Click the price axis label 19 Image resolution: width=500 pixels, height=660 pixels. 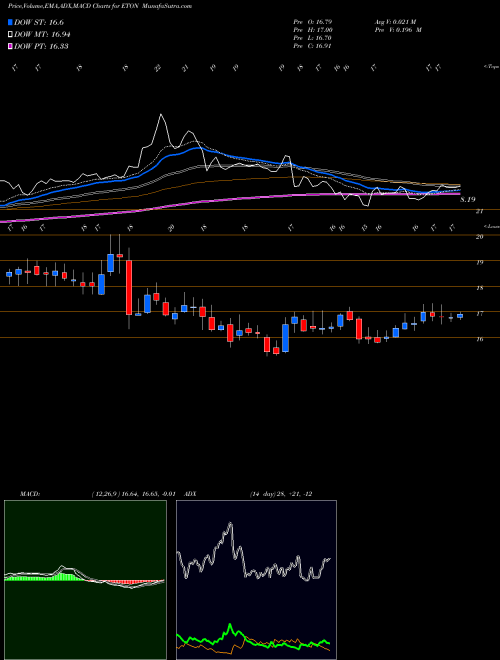coord(479,263)
